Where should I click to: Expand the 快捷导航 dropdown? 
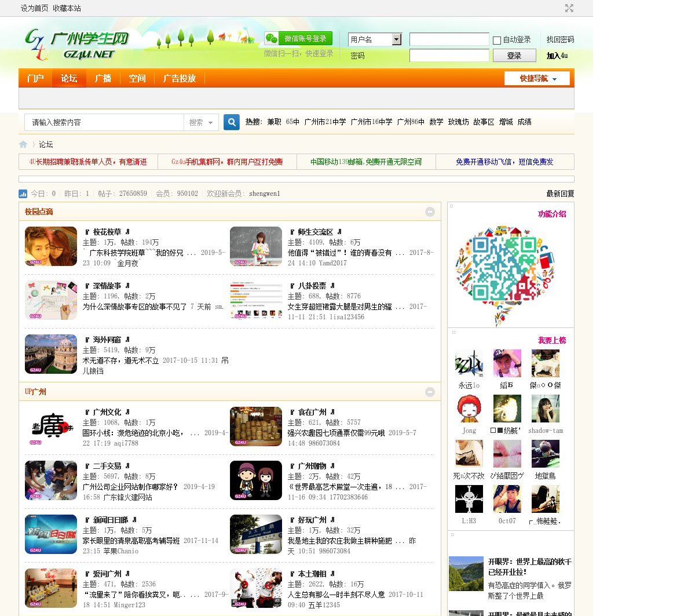[x=537, y=78]
